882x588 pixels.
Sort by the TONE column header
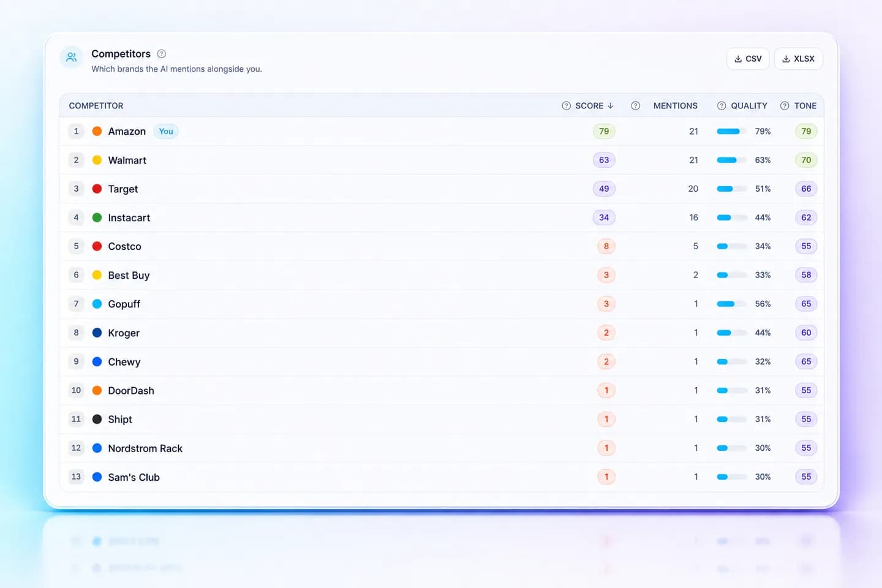pos(805,106)
